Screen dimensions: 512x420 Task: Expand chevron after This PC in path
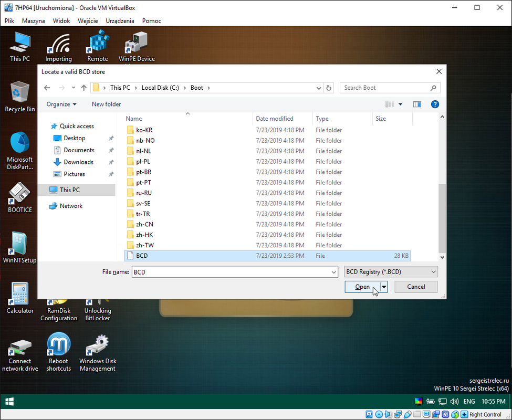click(135, 88)
